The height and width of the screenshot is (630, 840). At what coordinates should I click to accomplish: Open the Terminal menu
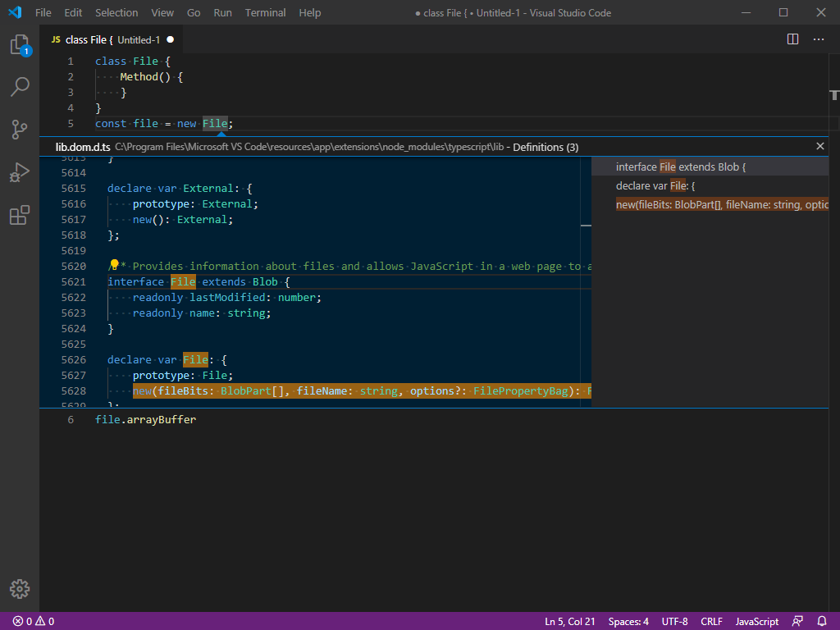tap(265, 13)
